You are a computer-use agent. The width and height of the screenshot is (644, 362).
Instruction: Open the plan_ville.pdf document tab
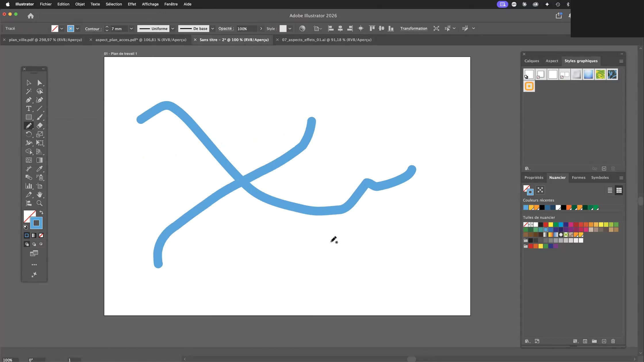[x=45, y=40]
